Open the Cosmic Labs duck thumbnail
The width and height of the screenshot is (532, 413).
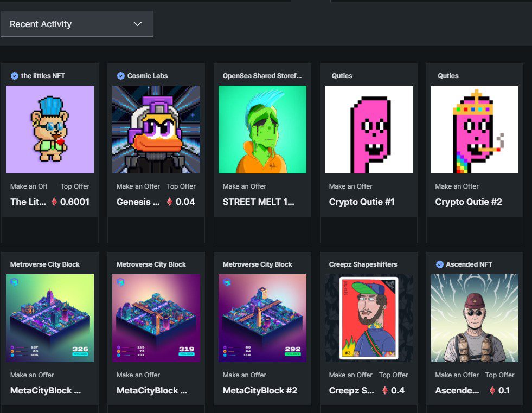(x=156, y=130)
